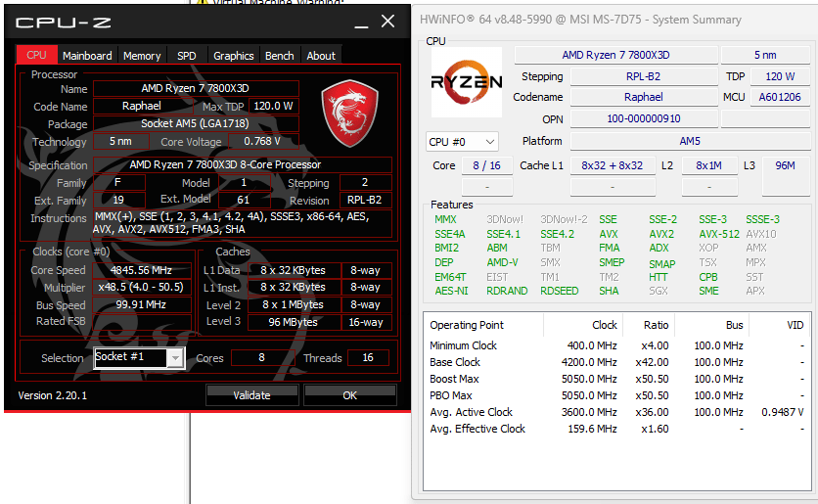Click the processor Name field in CPU-Z
The image size is (818, 504).
tap(196, 88)
